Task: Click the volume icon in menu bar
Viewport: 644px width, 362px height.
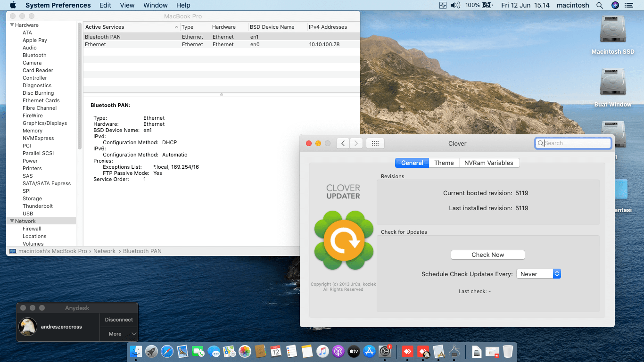Action: 455,5
